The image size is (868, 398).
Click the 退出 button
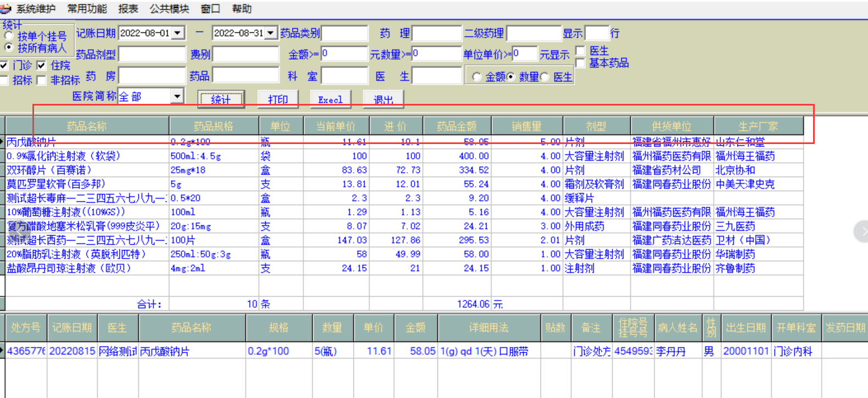point(383,99)
